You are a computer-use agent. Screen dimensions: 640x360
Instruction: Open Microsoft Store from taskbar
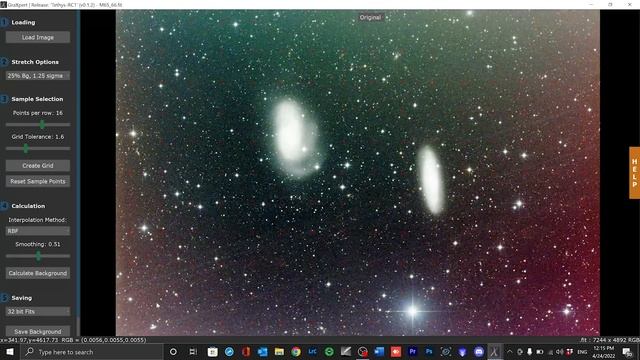213,352
